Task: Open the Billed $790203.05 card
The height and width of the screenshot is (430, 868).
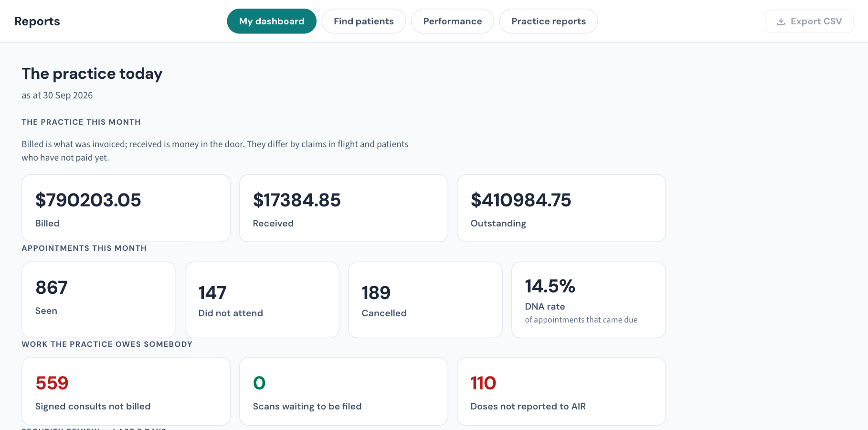Action: pos(126,208)
